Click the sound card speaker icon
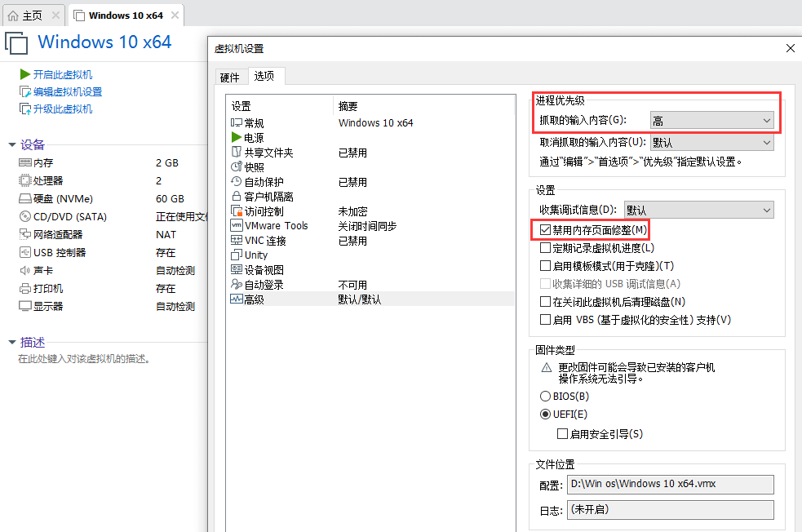Image resolution: width=802 pixels, height=532 pixels. 24,271
